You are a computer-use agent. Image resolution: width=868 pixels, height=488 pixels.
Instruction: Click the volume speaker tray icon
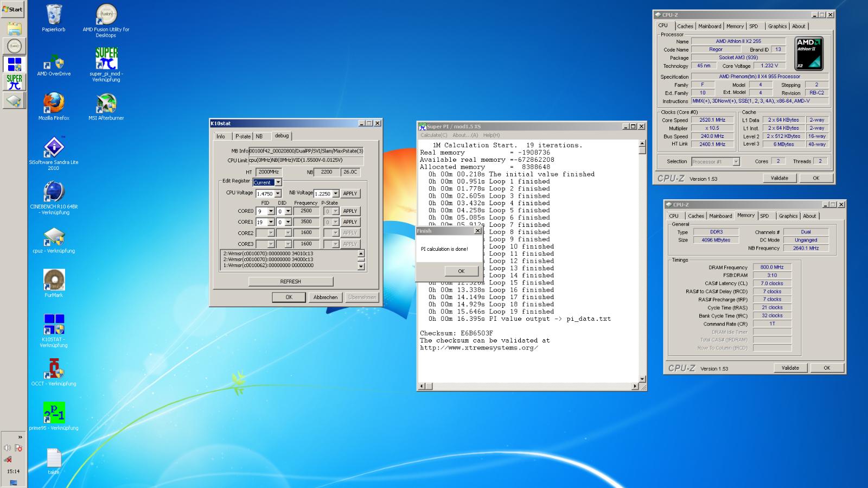[x=7, y=448]
